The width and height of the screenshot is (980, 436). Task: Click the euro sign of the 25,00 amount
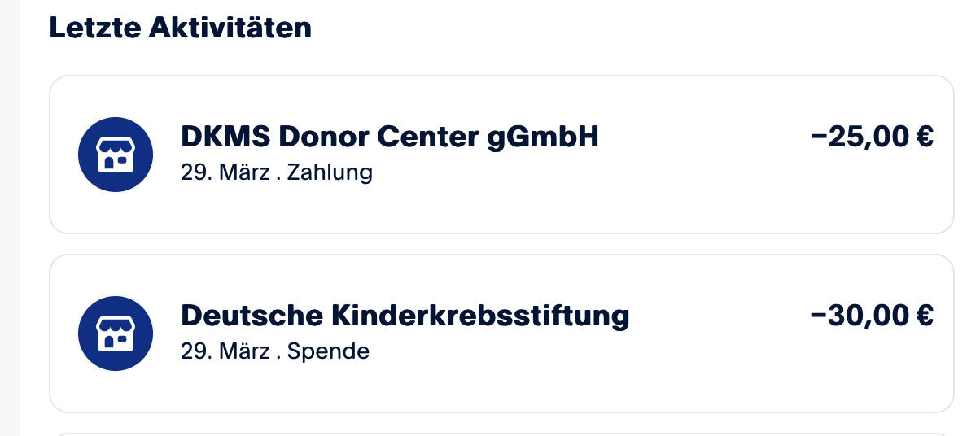click(924, 137)
